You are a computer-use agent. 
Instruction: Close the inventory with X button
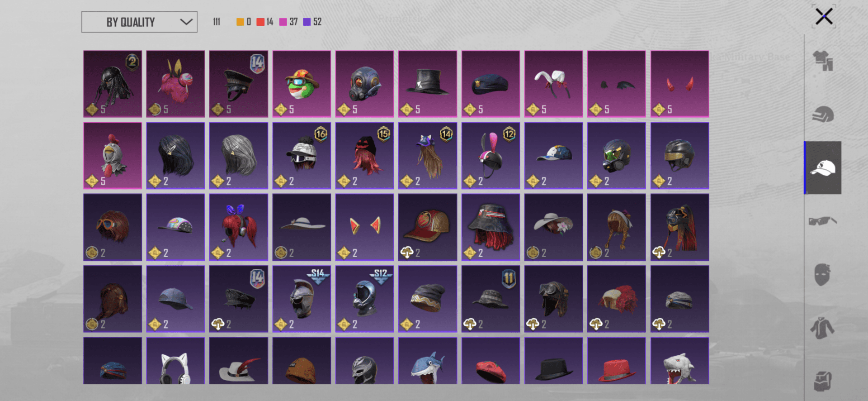[x=824, y=17]
